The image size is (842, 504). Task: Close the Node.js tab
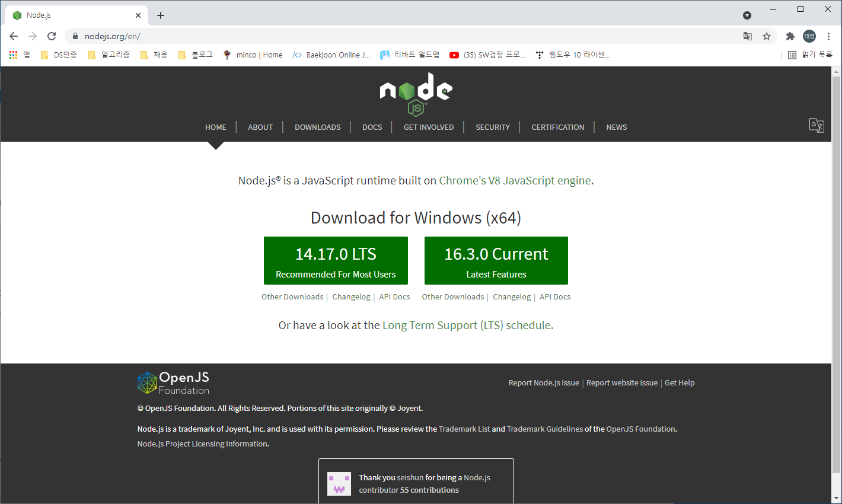tap(138, 15)
